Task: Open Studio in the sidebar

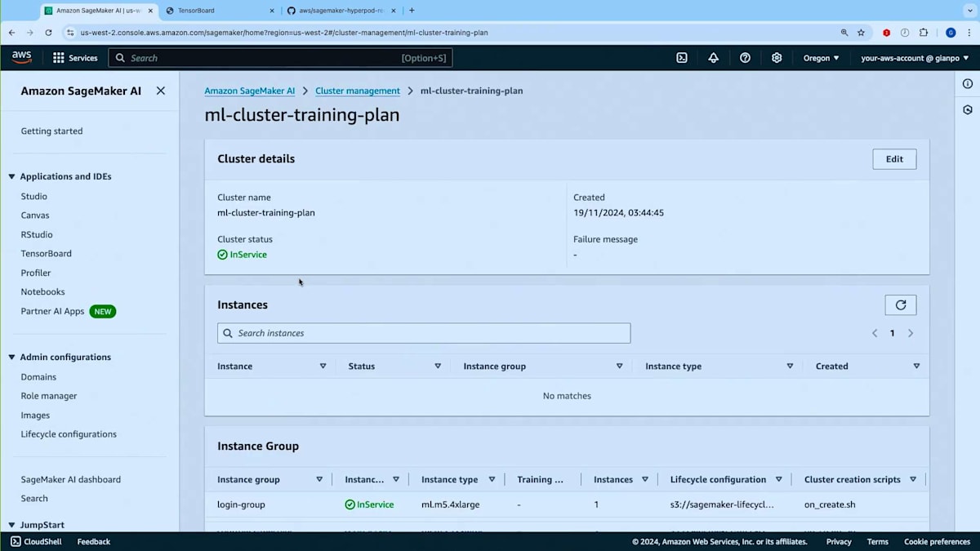Action: [34, 196]
